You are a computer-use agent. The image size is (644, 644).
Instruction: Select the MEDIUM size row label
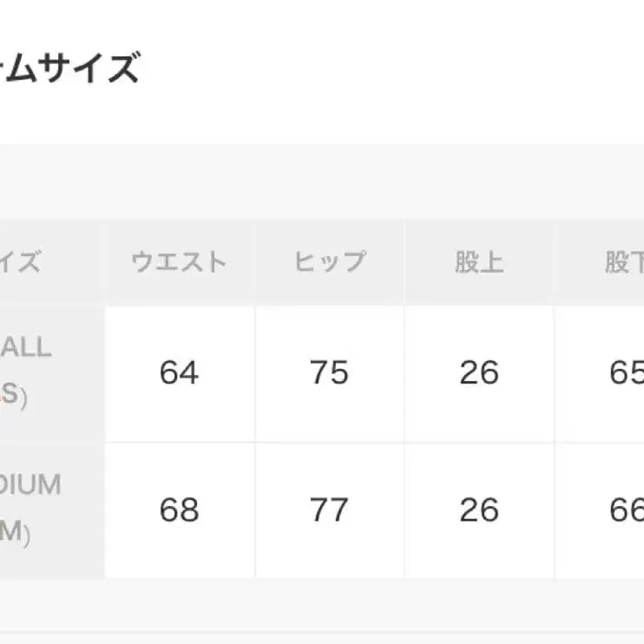(31, 484)
